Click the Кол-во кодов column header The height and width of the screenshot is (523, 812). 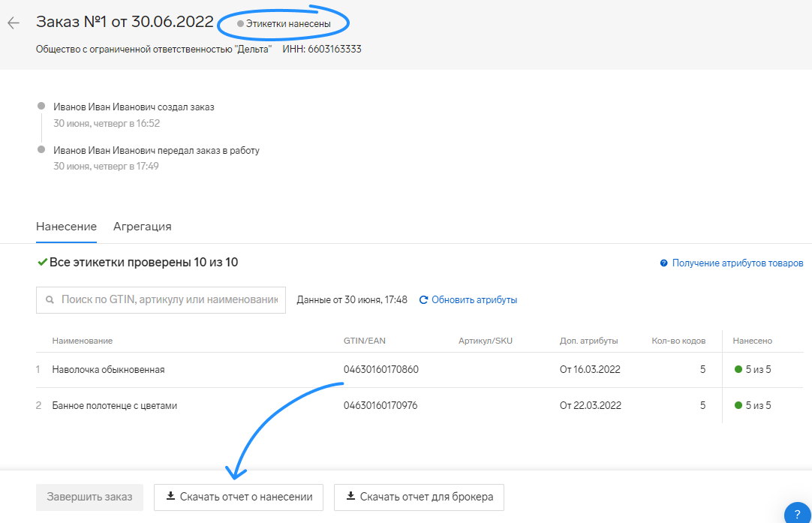pyautogui.click(x=678, y=341)
